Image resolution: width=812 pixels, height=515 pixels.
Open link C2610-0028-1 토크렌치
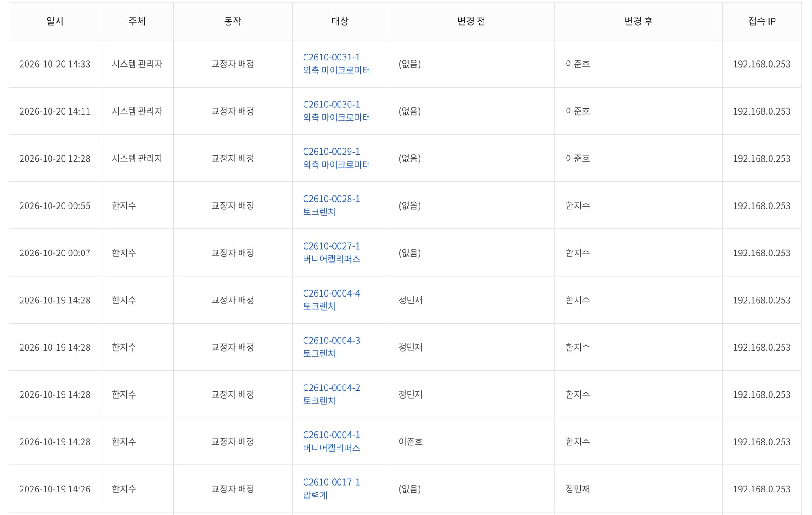point(331,205)
